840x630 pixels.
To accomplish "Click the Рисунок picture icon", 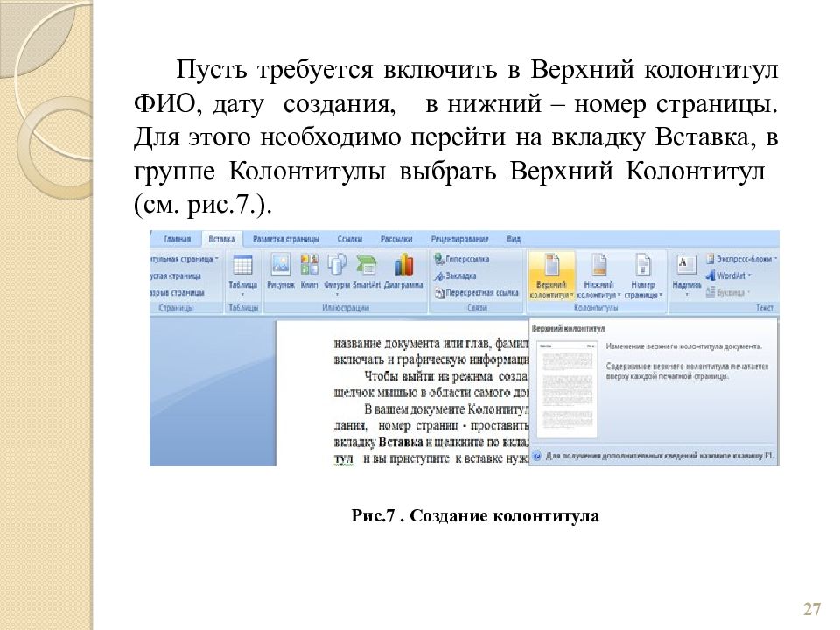I will pos(281,271).
